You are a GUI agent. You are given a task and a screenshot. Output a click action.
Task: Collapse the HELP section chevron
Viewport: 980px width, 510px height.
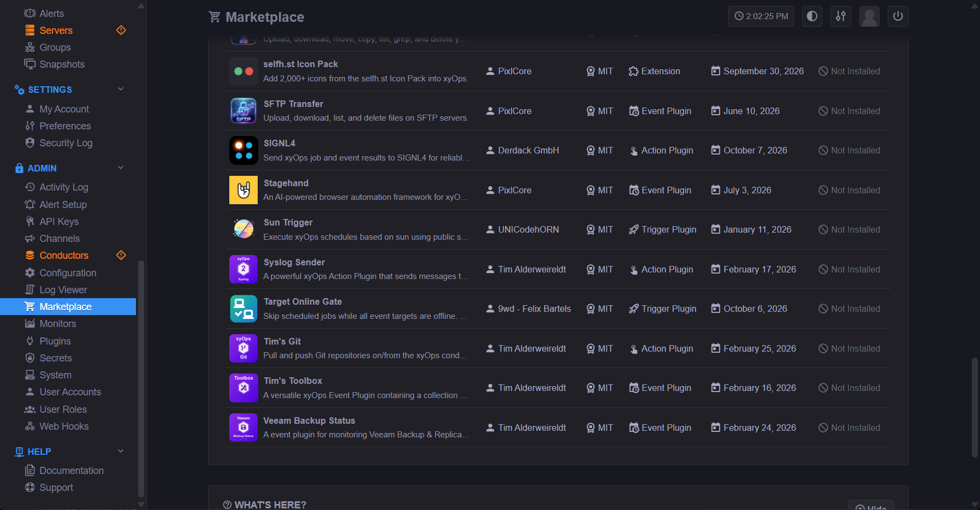coord(121,451)
